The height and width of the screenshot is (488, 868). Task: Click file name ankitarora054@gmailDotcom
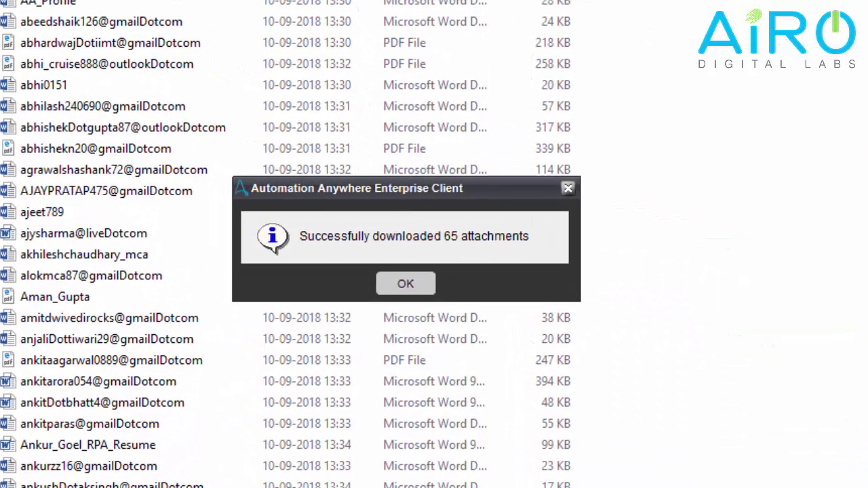98,382
